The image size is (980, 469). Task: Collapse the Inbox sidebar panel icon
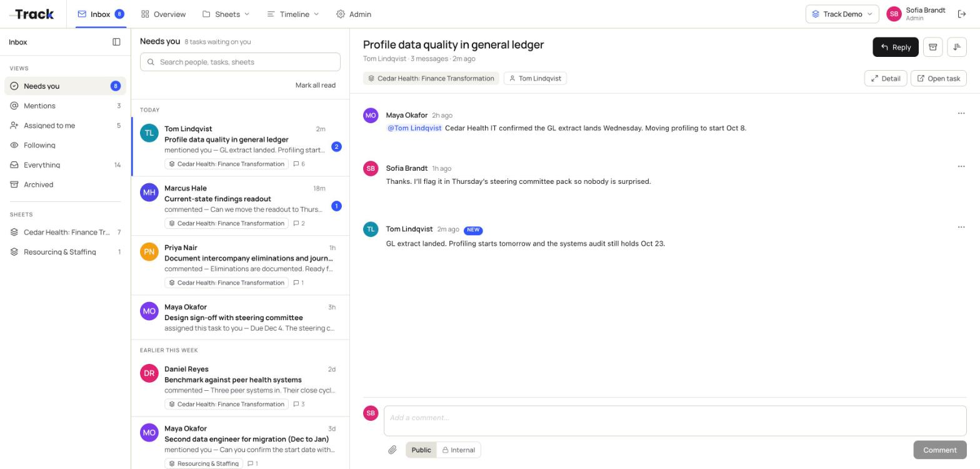(116, 42)
